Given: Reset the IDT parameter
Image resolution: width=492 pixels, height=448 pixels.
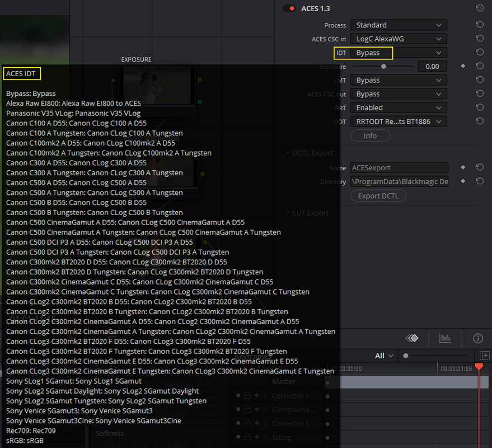Looking at the screenshot, I should [x=480, y=53].
